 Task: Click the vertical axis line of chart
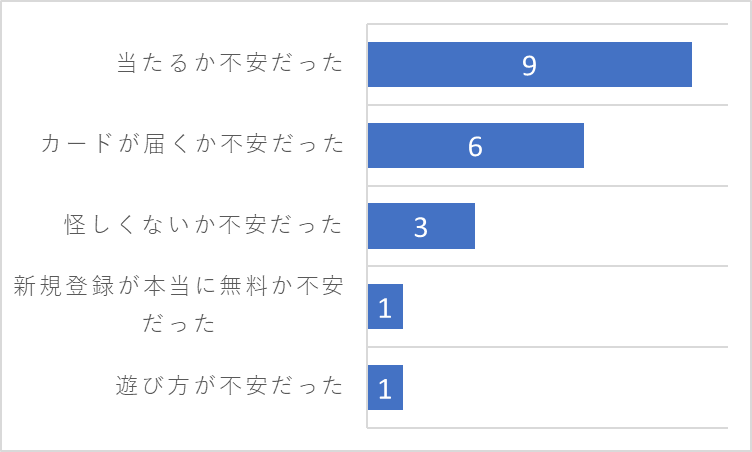(x=367, y=226)
